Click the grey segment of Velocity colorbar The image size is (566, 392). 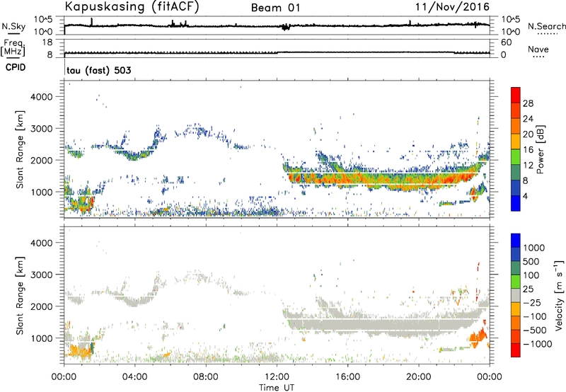[516, 295]
